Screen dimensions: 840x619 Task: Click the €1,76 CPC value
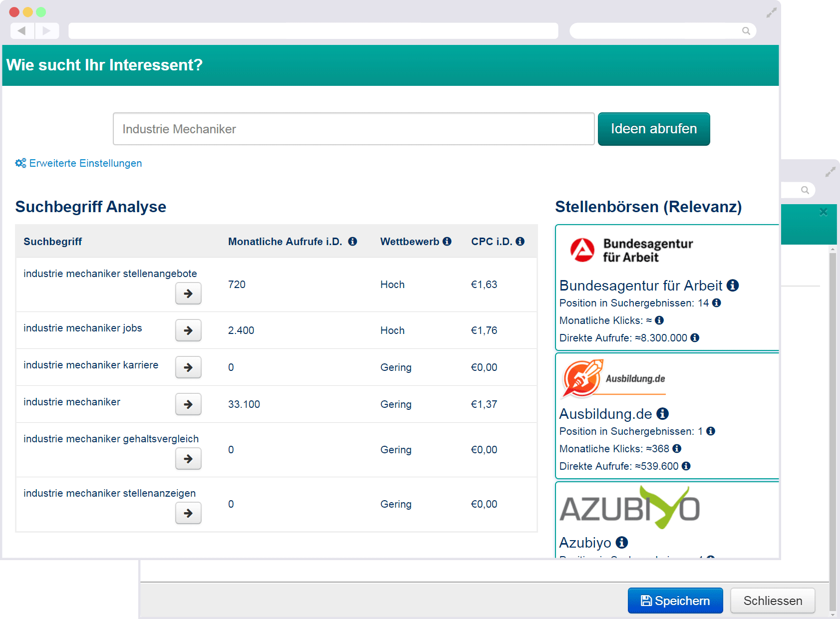pos(484,330)
